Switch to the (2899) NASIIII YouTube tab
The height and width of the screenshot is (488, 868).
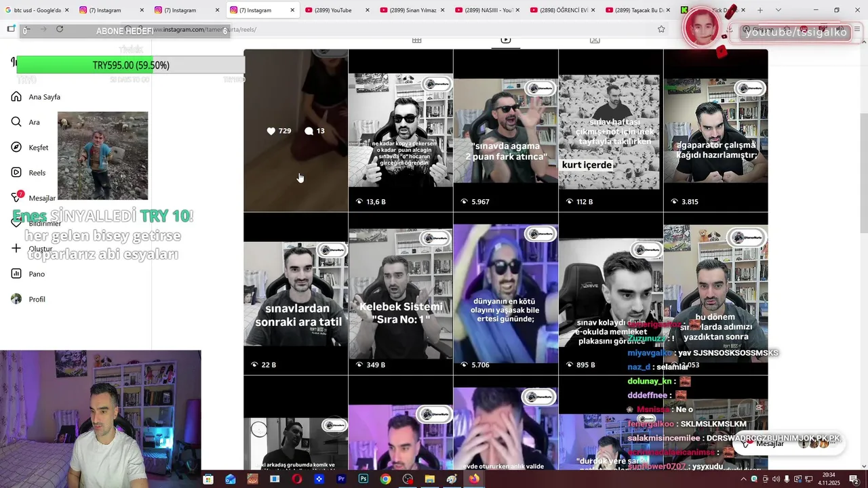click(487, 10)
